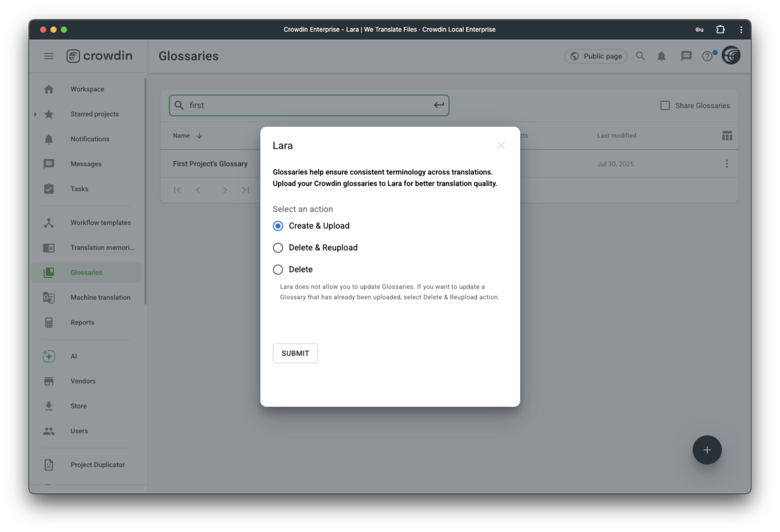Click the Workspace home icon

49,89
